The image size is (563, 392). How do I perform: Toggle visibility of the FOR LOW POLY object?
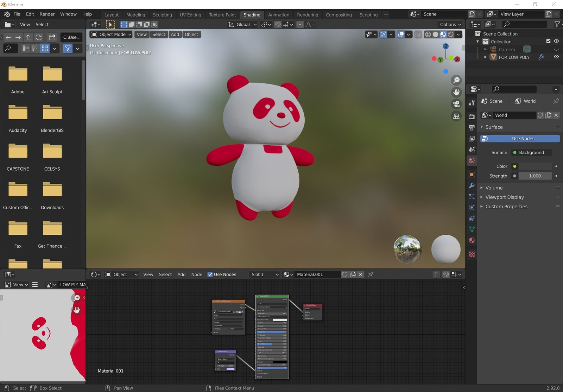click(x=556, y=57)
